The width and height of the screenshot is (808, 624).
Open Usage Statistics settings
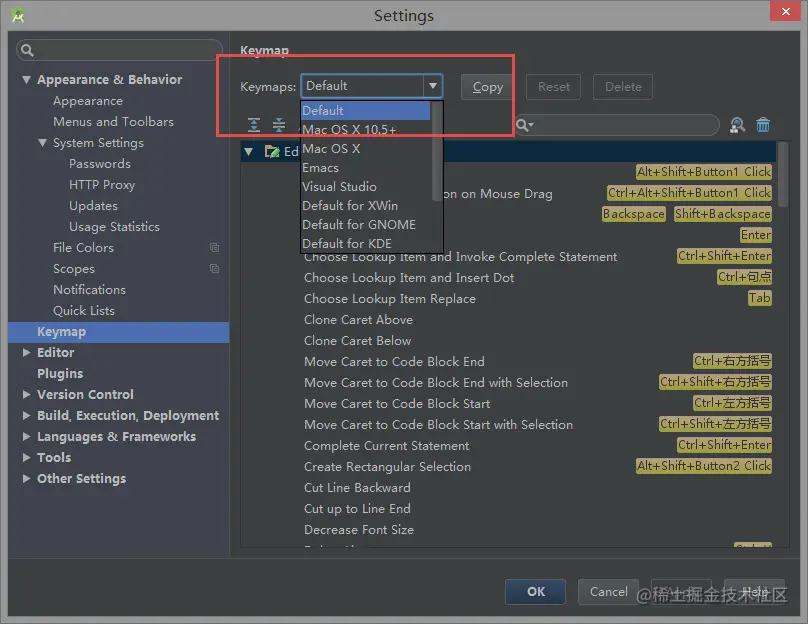coord(114,227)
